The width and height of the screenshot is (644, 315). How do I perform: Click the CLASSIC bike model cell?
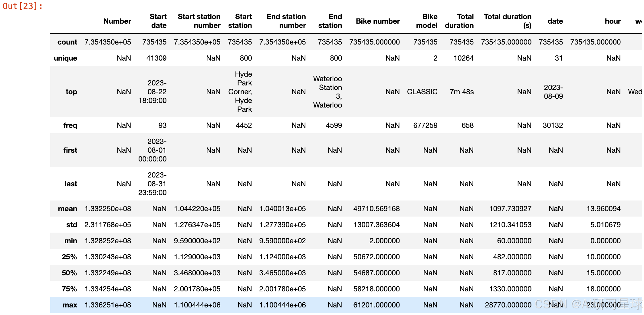[x=422, y=92]
